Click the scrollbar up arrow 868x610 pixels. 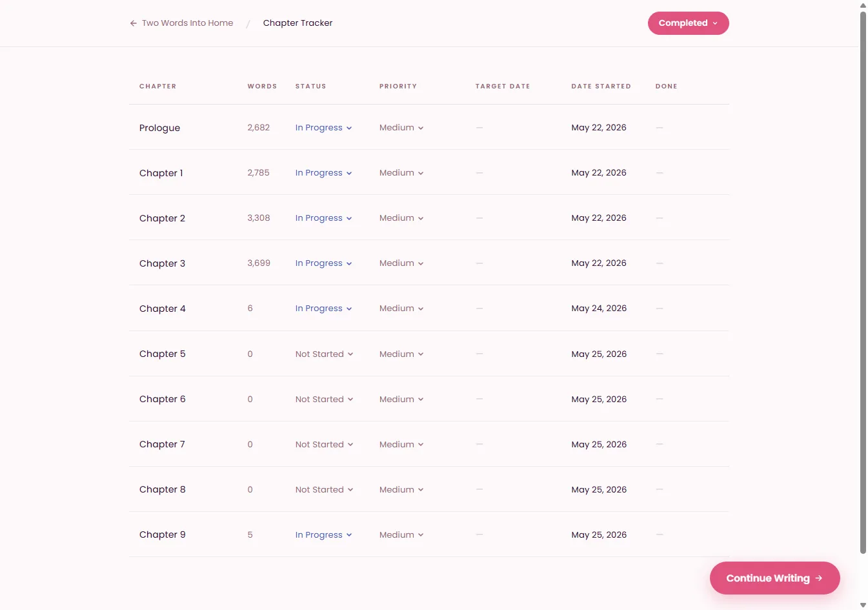tap(863, 5)
